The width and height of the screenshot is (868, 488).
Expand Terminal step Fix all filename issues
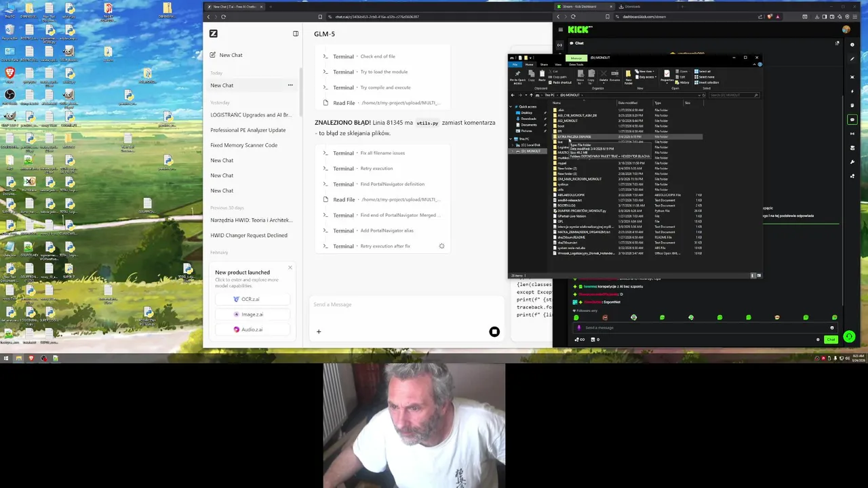pyautogui.click(x=363, y=153)
